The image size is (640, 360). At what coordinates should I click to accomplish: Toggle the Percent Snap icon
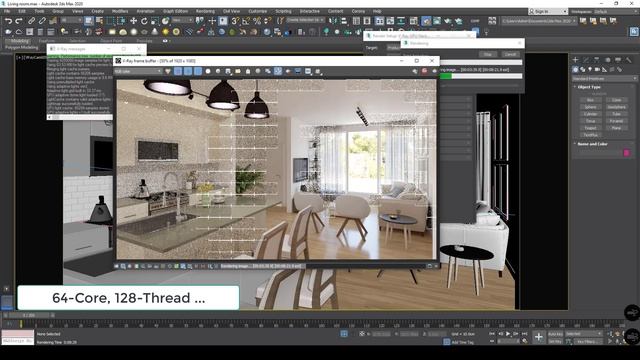257,20
